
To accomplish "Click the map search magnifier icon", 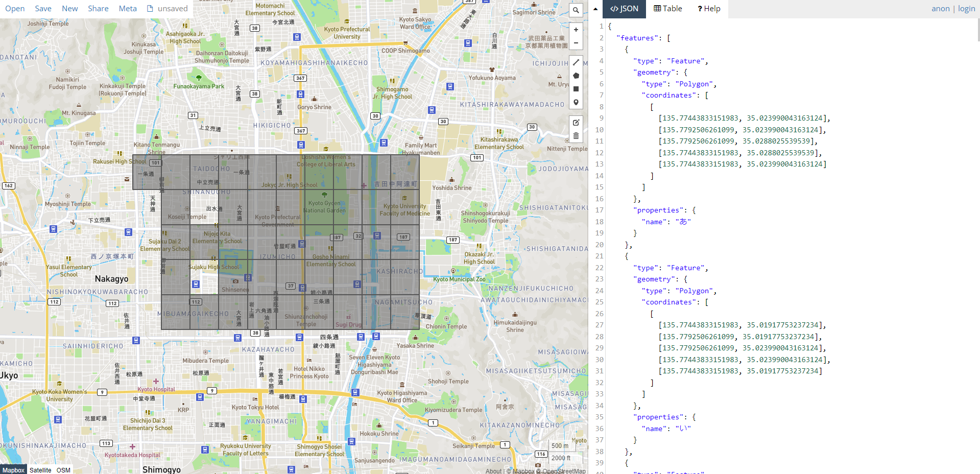I will coord(576,10).
